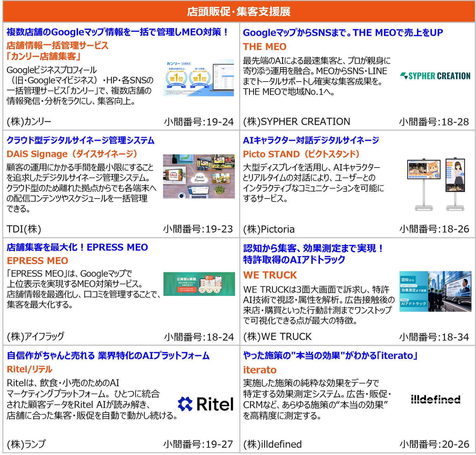Follow headline 自信作がちゃんと売れる 業界特化のAIプラットフォーム
The height and width of the screenshot is (455, 476).
(x=108, y=356)
